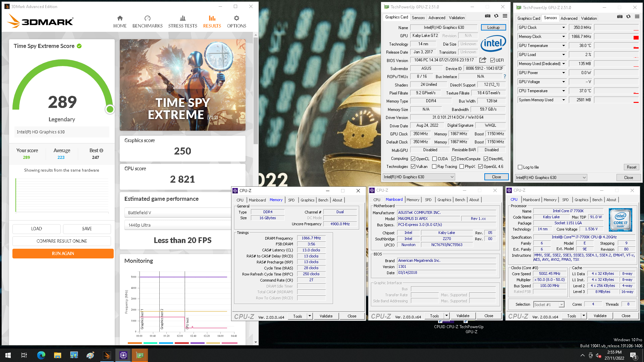Open the 3DMark Stress Tests page
The height and width of the screenshot is (362, 644).
coord(182,21)
